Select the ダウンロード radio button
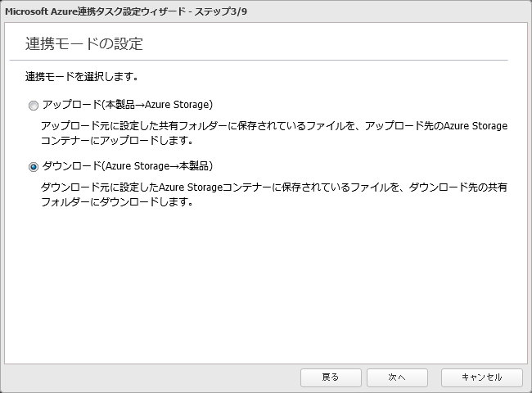 point(34,167)
